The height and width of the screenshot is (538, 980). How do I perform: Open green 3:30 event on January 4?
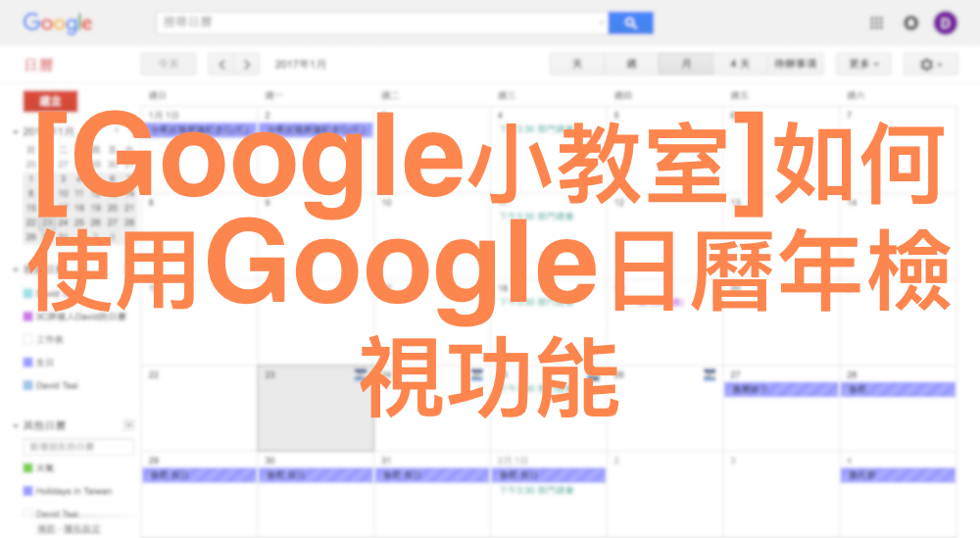pos(536,128)
